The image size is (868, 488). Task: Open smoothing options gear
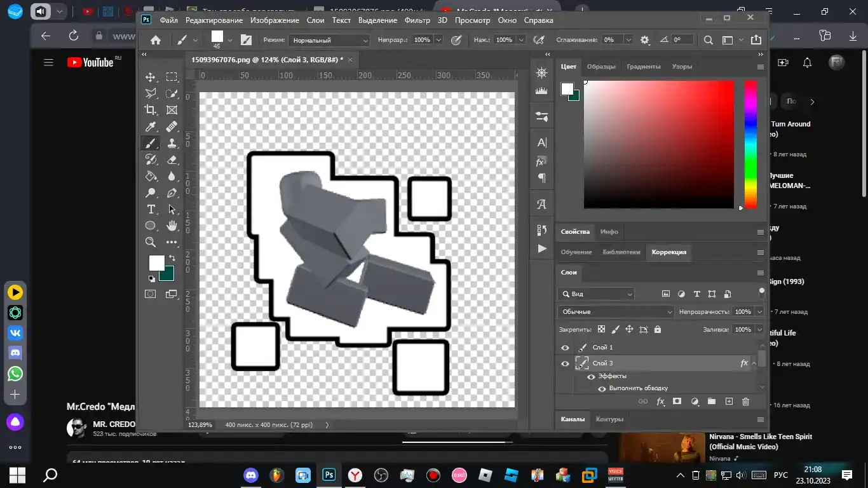[645, 39]
